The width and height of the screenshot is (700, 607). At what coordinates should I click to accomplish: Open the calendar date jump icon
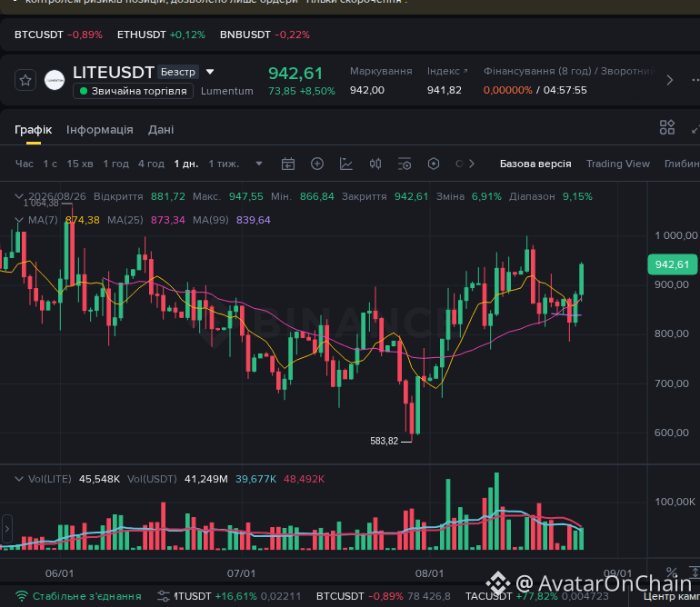288,164
